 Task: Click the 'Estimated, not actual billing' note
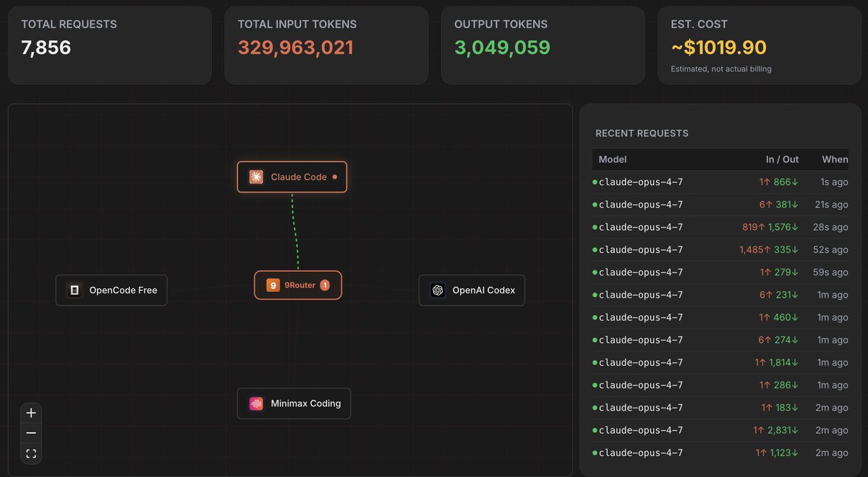pos(721,69)
